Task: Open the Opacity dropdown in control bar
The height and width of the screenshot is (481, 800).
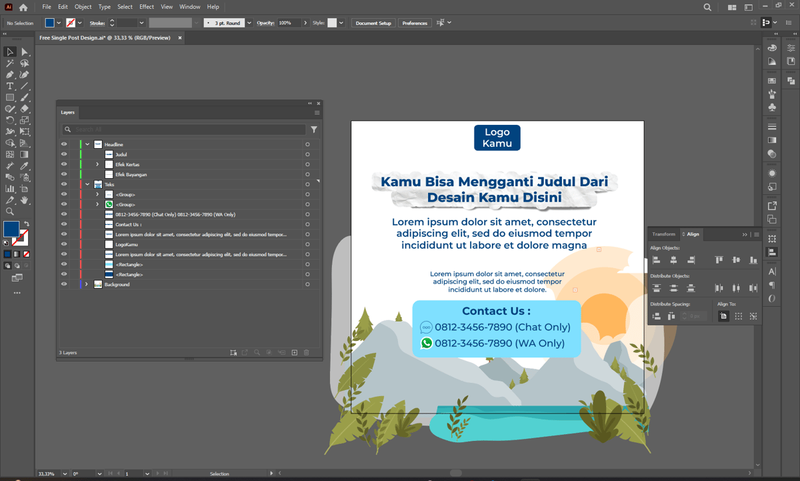Action: tap(303, 22)
